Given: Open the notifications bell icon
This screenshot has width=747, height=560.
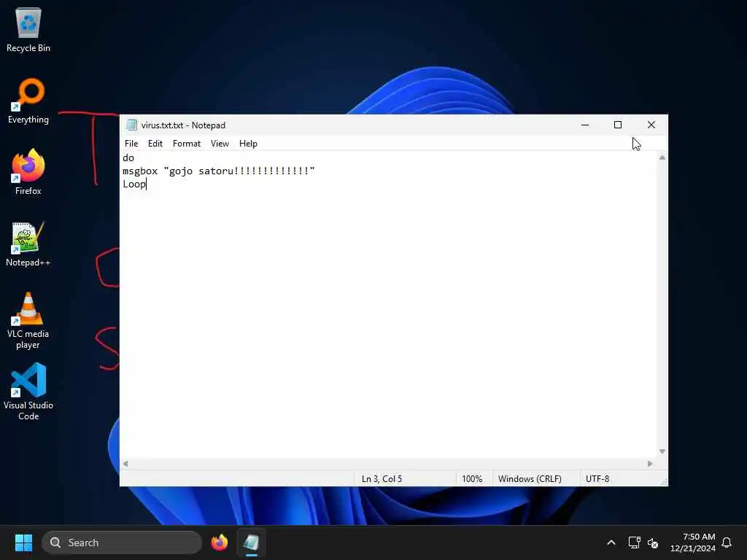Looking at the screenshot, I should 727,542.
